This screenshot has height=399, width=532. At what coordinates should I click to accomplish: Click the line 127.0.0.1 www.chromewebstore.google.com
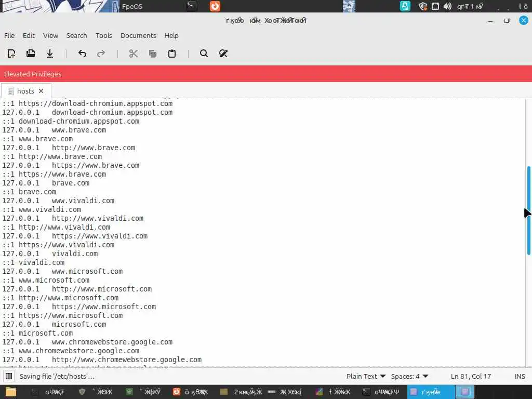click(x=87, y=342)
